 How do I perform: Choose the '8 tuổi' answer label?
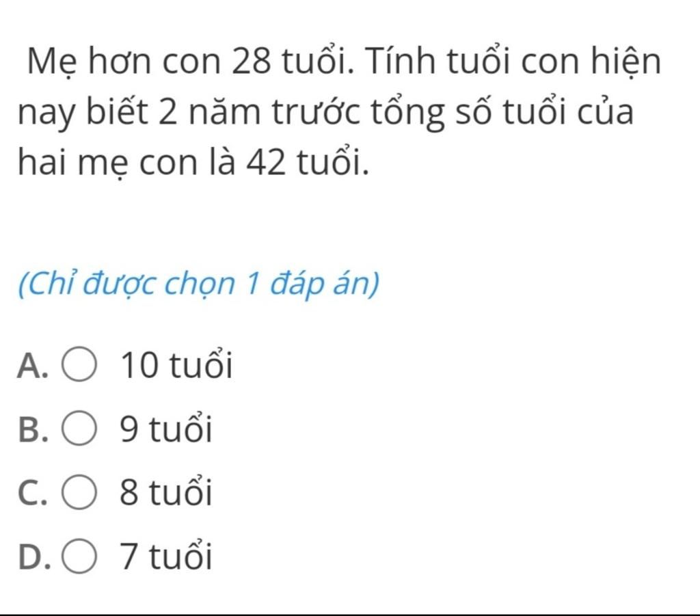pyautogui.click(x=165, y=492)
